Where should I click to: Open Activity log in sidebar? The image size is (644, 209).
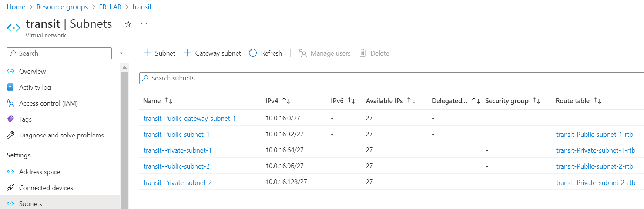point(35,87)
